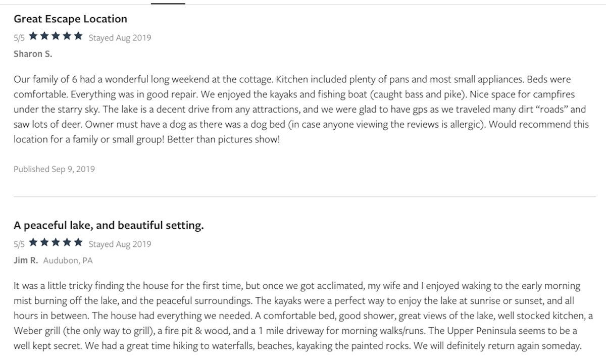Image resolution: width=606 pixels, height=364 pixels.
Task: Click the fifth star in Jim R. rating
Action: (78, 243)
